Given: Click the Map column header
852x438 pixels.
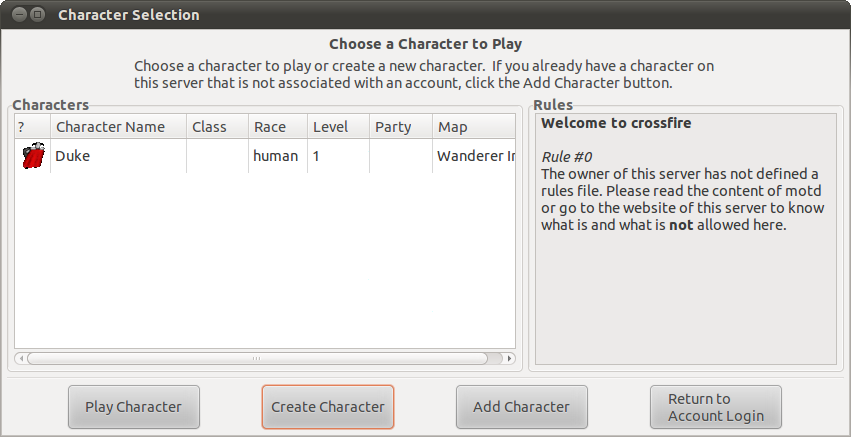Looking at the screenshot, I should pos(453,127).
